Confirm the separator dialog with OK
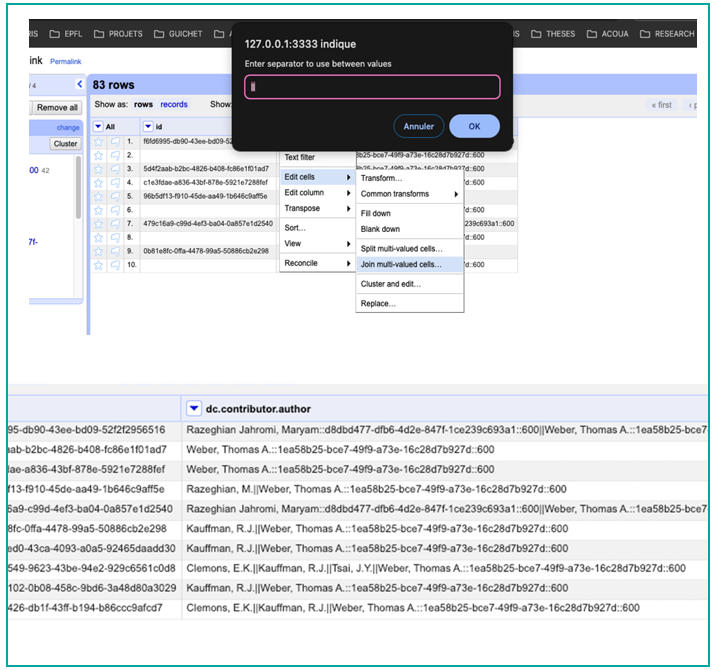 click(474, 127)
